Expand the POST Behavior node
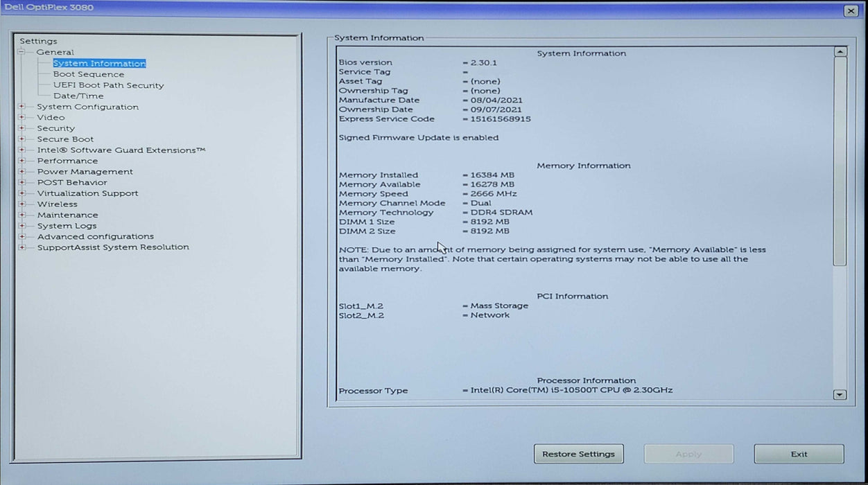The height and width of the screenshot is (485, 868). (21, 182)
